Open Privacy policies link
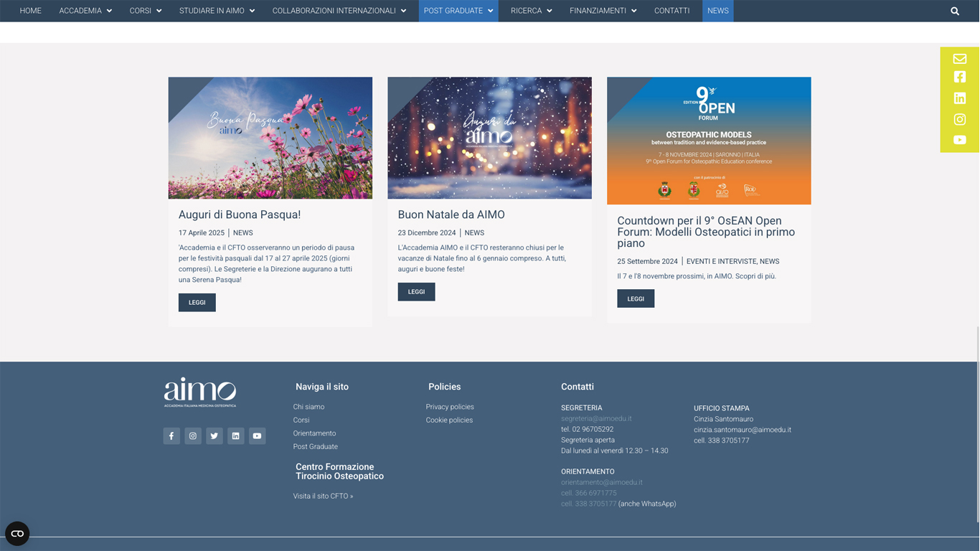Viewport: 980px width, 551px height. tap(450, 407)
